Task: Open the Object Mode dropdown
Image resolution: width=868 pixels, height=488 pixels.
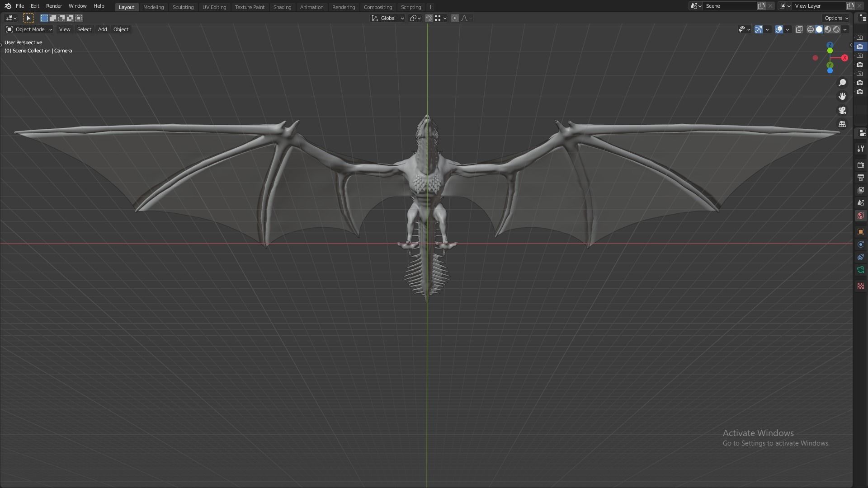Action: (29, 29)
